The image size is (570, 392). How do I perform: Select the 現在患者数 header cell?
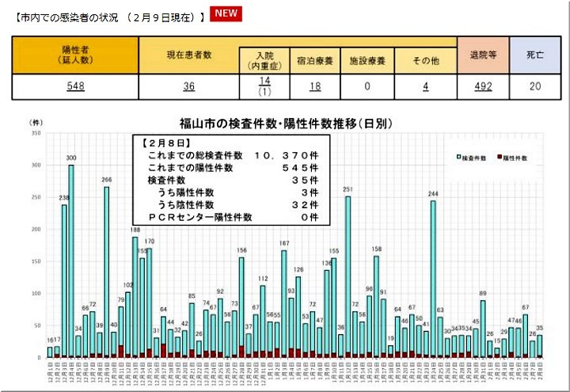point(188,55)
